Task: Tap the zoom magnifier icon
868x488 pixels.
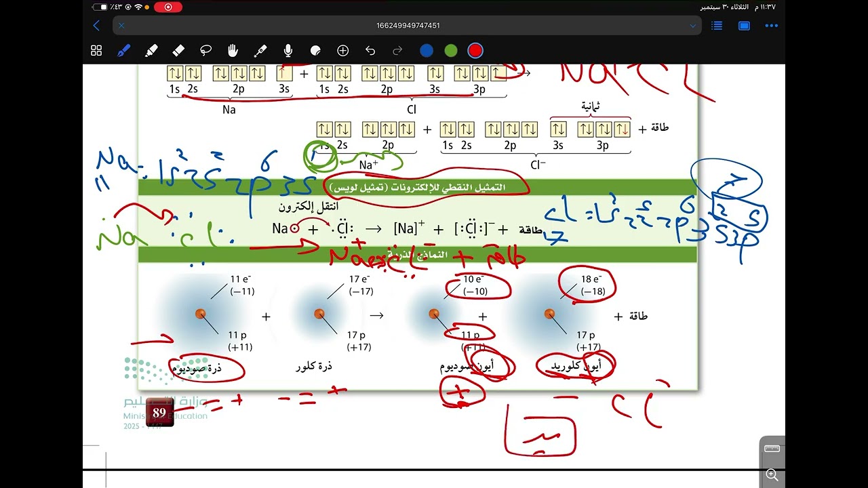Action: [772, 475]
